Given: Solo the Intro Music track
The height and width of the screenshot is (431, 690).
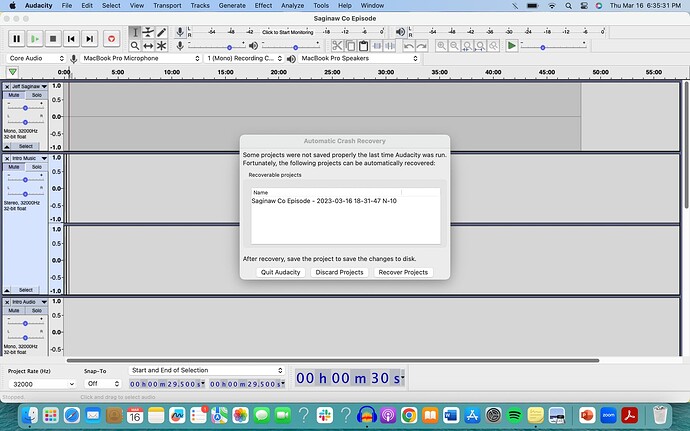Looking at the screenshot, I should click(x=36, y=166).
